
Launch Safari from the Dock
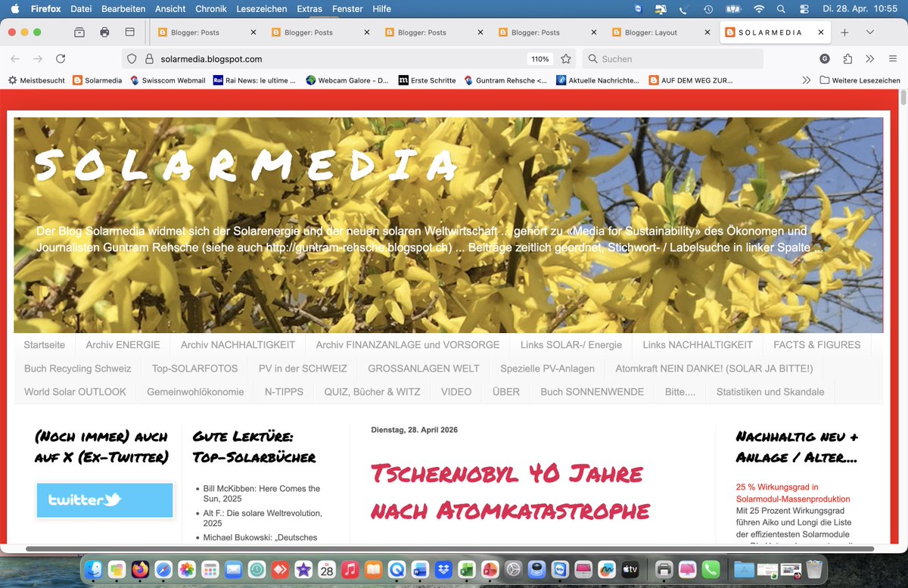pos(163,568)
